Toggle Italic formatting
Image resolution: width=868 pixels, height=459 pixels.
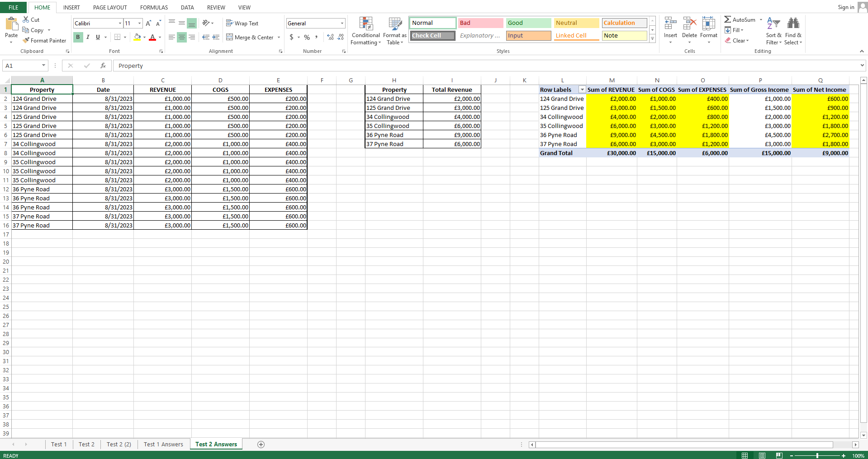88,37
